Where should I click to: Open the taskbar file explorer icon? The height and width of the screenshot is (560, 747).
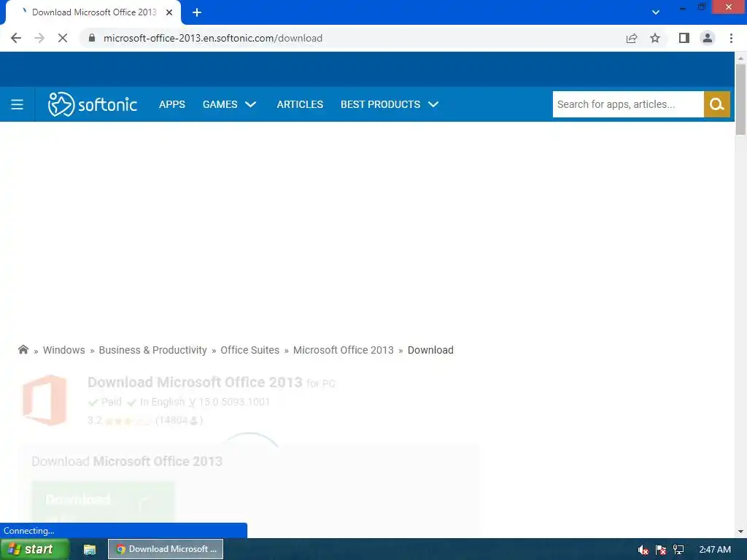point(90,550)
